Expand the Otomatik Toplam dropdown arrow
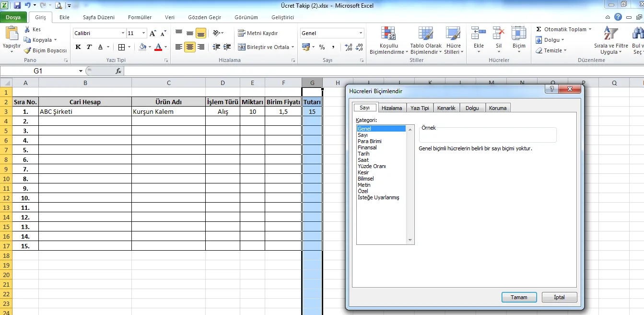Image resolution: width=644 pixels, height=315 pixels. coord(590,29)
